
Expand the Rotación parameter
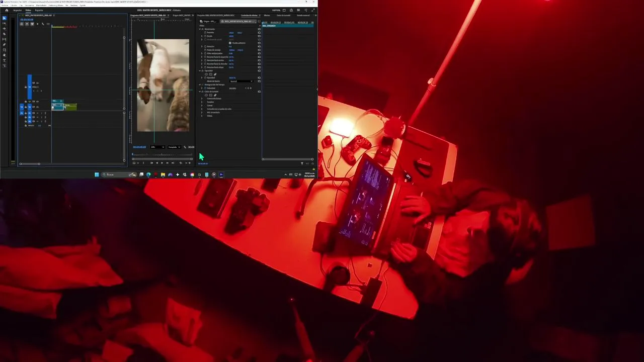click(202, 46)
